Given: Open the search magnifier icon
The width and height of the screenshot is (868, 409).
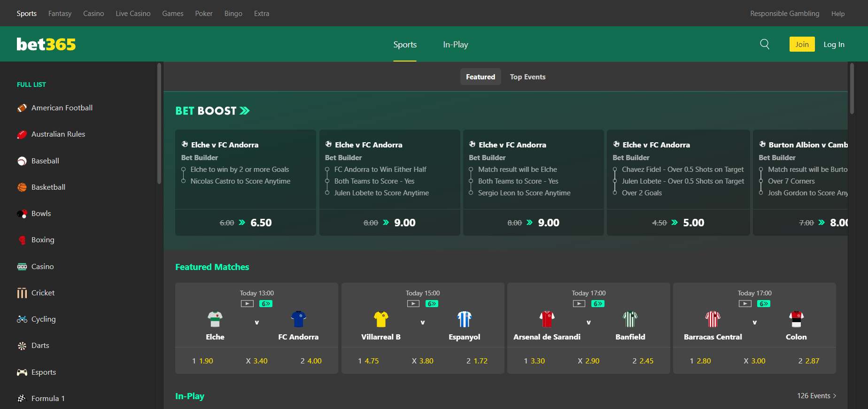Looking at the screenshot, I should pyautogui.click(x=765, y=44).
